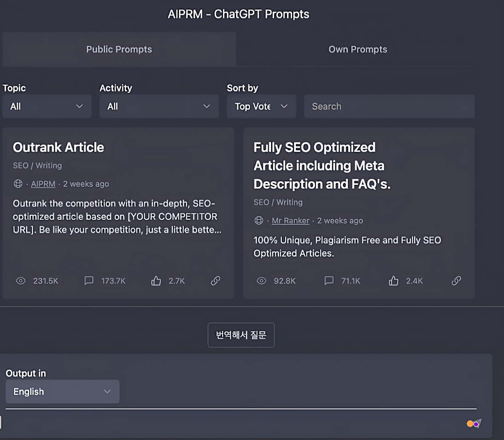The image size is (504, 440).
Task: Click SEO / Writing label under Outrank Article
Action: pos(37,166)
